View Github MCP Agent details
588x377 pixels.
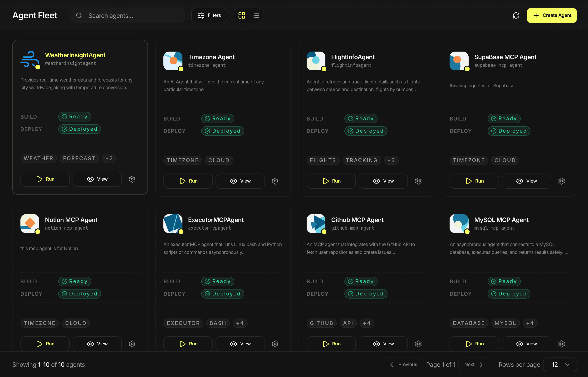tap(383, 344)
